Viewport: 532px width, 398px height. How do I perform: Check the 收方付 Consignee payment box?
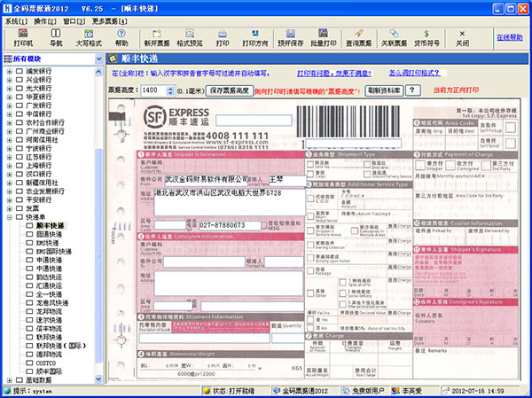click(450, 165)
